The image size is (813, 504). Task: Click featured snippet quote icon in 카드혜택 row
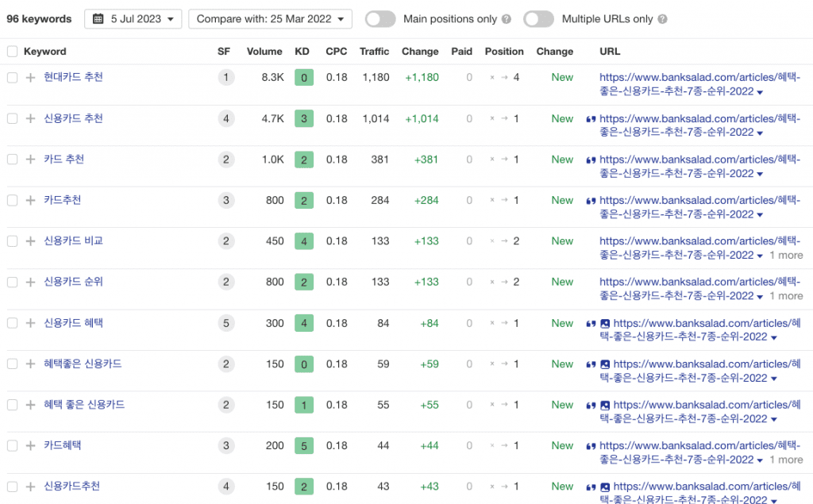[591, 446]
